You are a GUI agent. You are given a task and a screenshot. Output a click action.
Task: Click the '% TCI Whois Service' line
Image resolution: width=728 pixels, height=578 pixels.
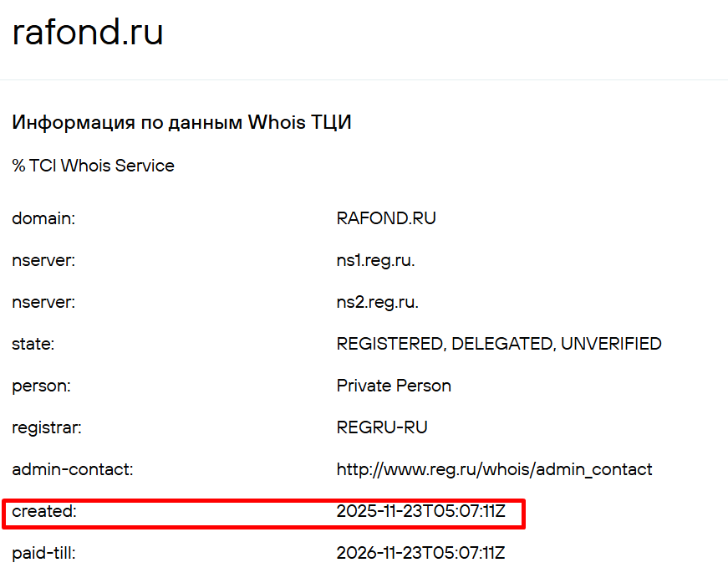93,166
